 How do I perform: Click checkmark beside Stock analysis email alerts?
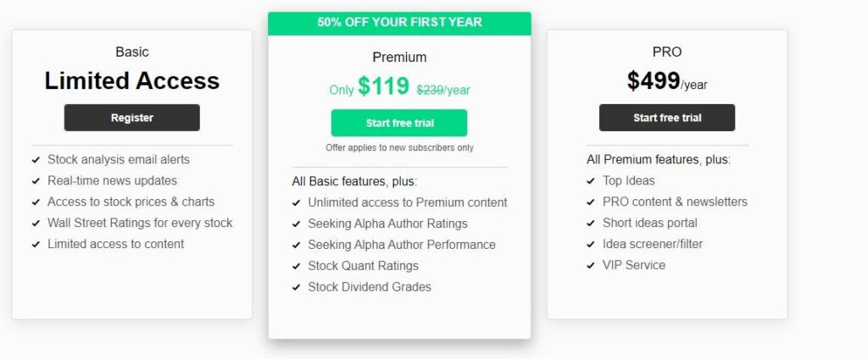(x=36, y=160)
